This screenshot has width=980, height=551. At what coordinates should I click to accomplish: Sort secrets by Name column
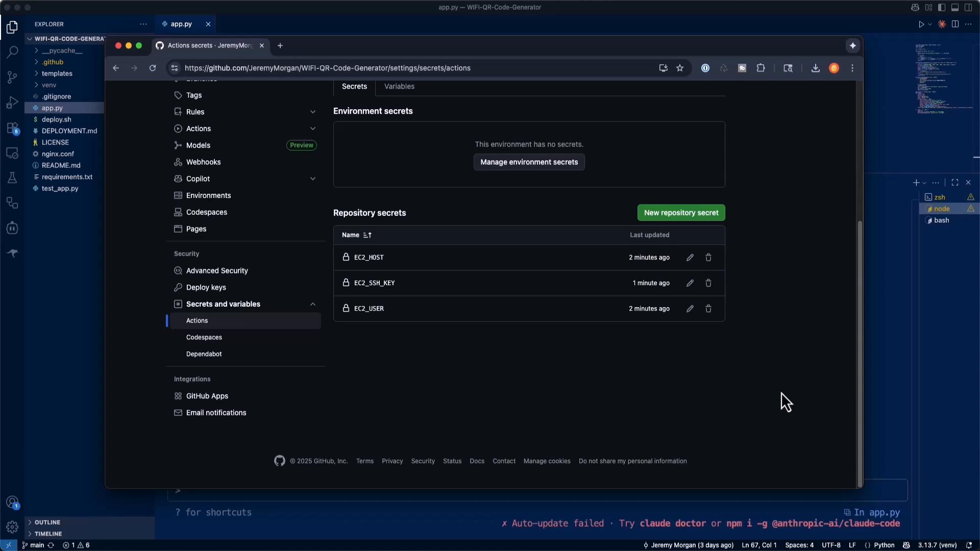pyautogui.click(x=356, y=235)
